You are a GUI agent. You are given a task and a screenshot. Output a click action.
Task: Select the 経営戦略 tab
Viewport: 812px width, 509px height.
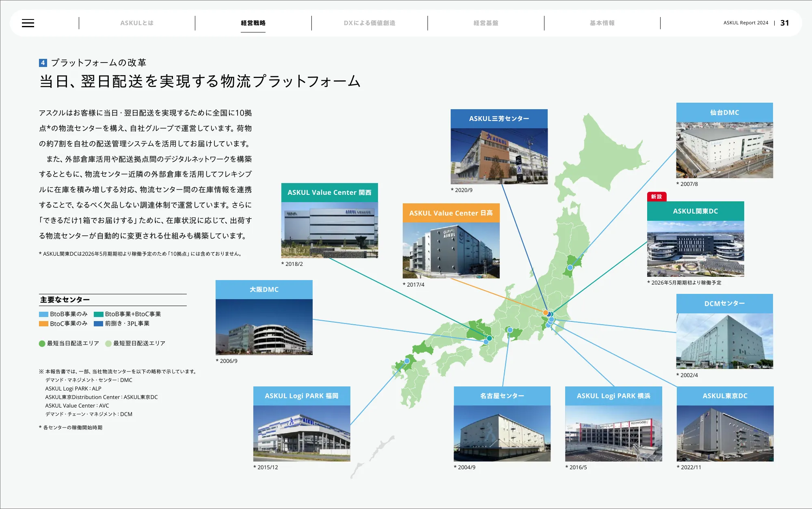[253, 23]
